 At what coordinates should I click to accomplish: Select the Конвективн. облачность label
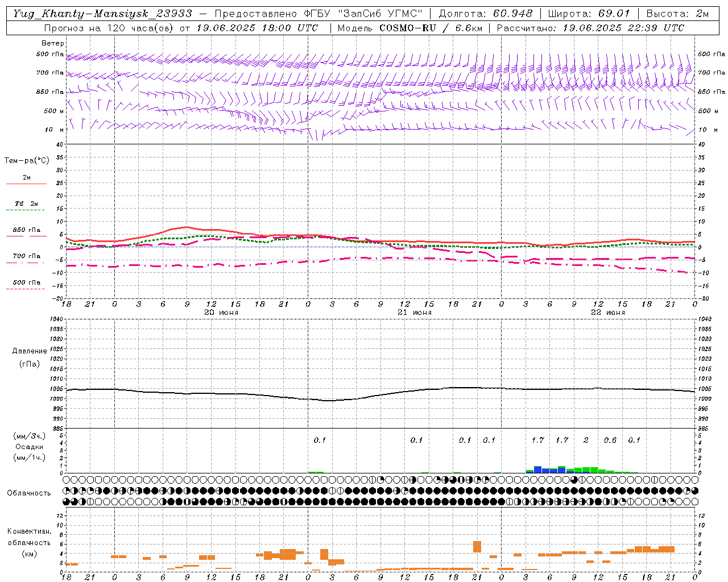click(29, 537)
